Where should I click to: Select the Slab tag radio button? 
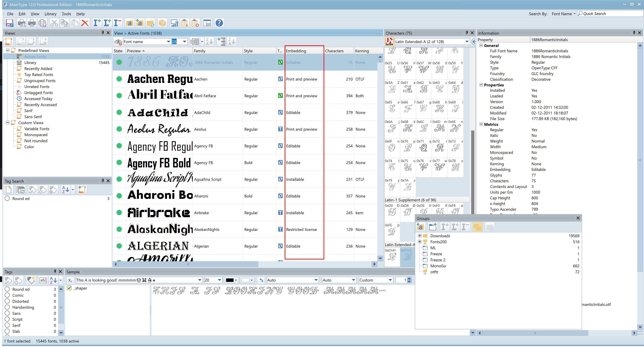[7, 331]
